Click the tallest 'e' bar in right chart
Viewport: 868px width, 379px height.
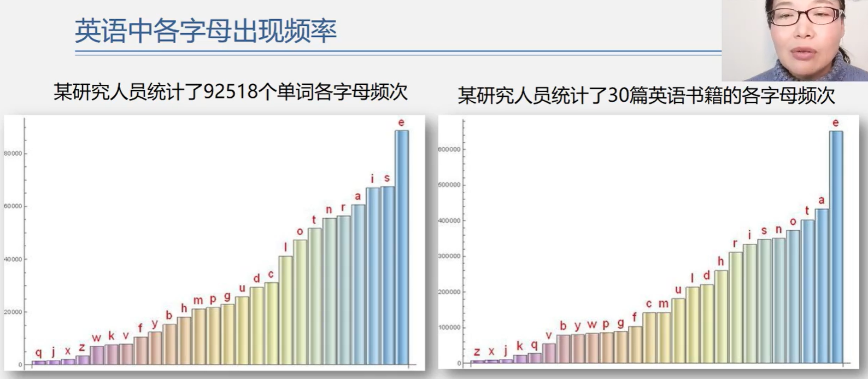click(x=836, y=247)
